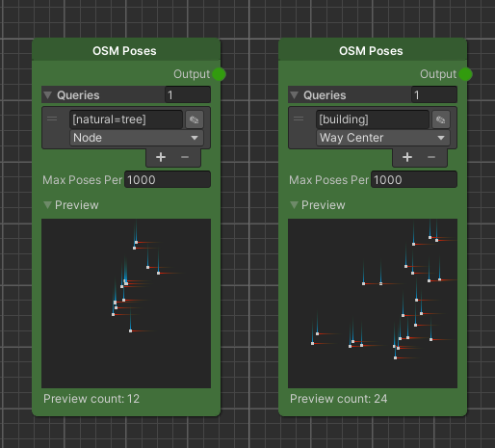Collapse Queries foldout in right OSM Poses node
Viewport: 495px width, 448px height.
pos(295,95)
